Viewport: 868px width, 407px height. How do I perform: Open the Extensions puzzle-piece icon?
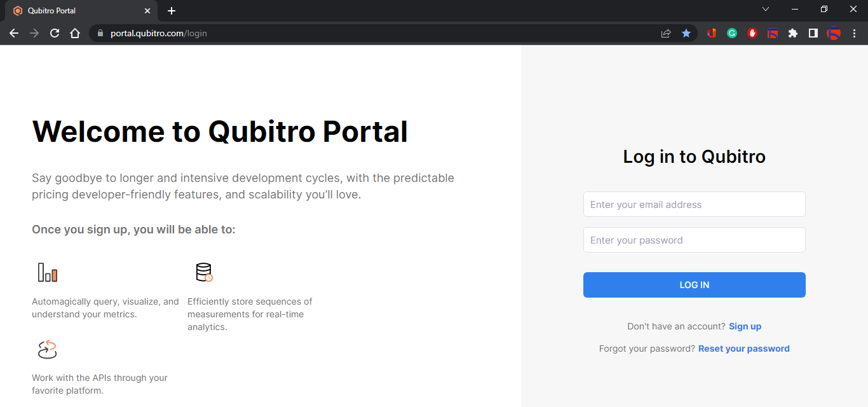[x=792, y=32]
